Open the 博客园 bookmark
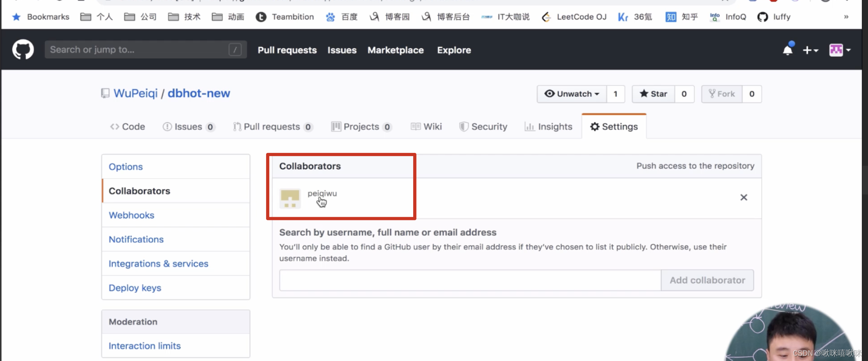The height and width of the screenshot is (361, 868). (x=390, y=17)
